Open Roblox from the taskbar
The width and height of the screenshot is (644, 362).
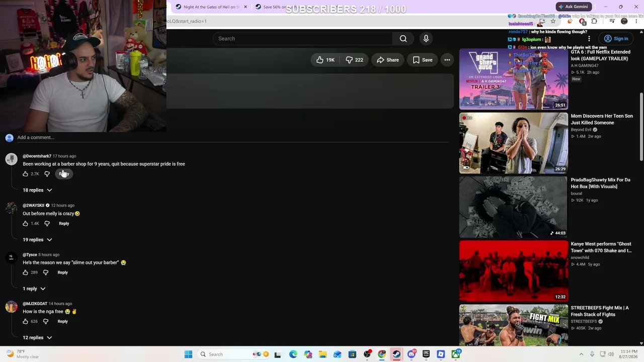tap(441, 354)
